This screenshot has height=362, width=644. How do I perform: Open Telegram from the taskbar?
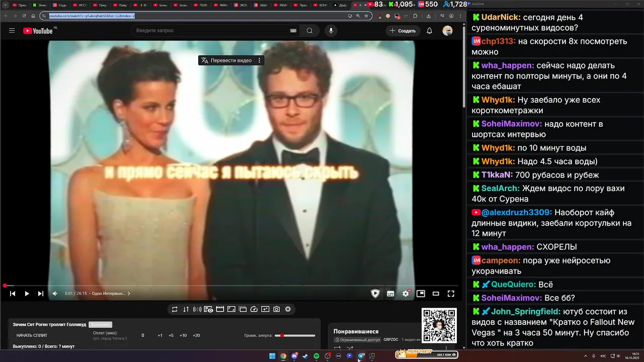tap(361, 356)
